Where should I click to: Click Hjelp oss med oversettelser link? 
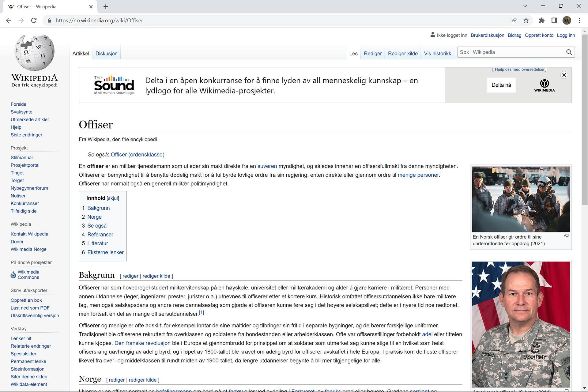pyautogui.click(x=520, y=70)
